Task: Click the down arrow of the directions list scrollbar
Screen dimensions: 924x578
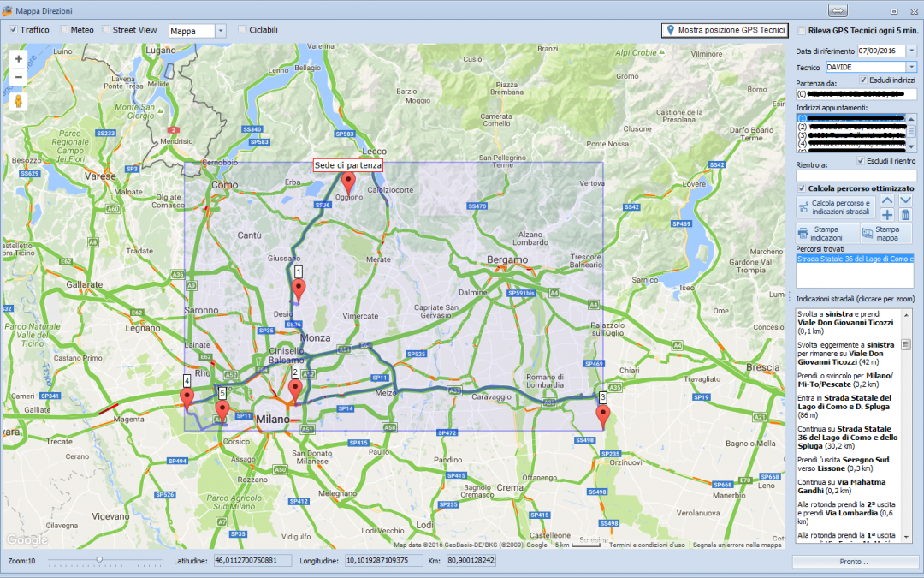Action: pyautogui.click(x=906, y=537)
